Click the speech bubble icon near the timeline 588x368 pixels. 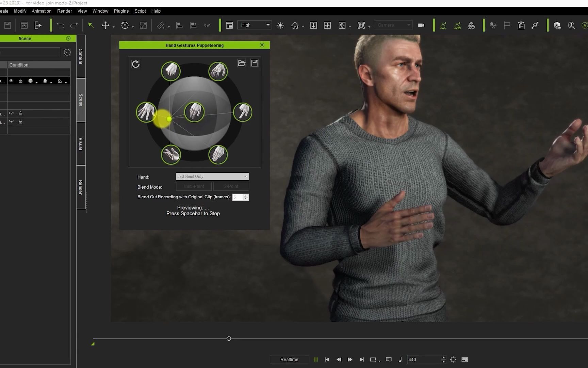[388, 359]
